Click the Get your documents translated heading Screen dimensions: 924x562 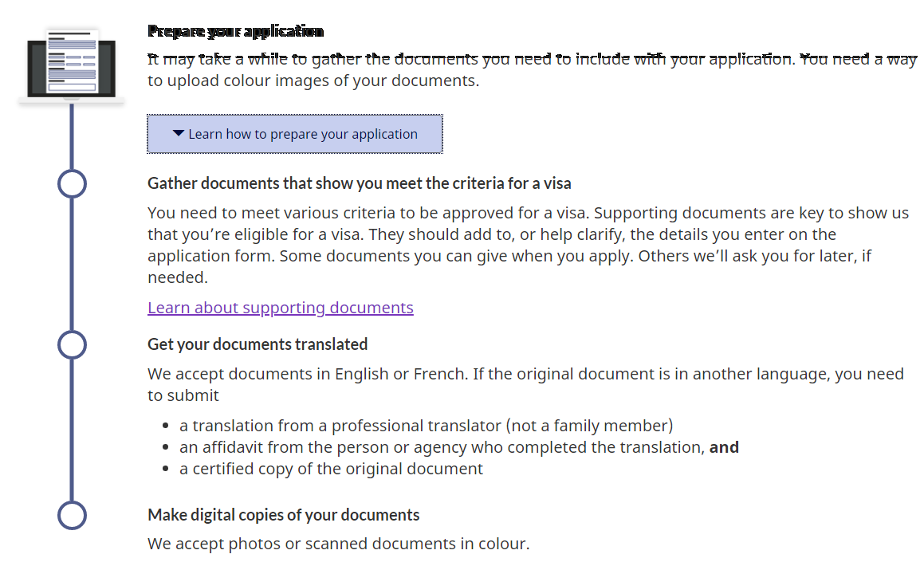tap(258, 344)
